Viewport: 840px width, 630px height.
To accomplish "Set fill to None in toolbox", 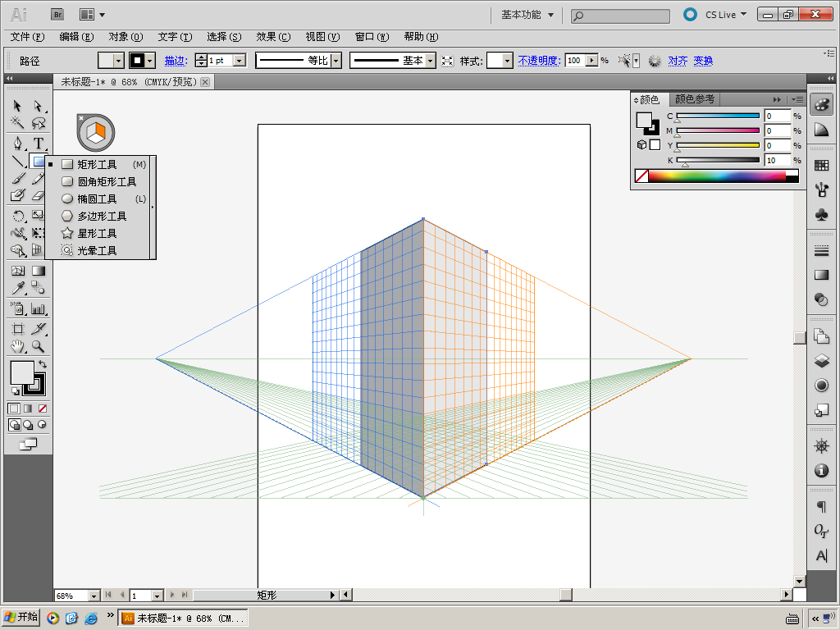I will click(43, 409).
